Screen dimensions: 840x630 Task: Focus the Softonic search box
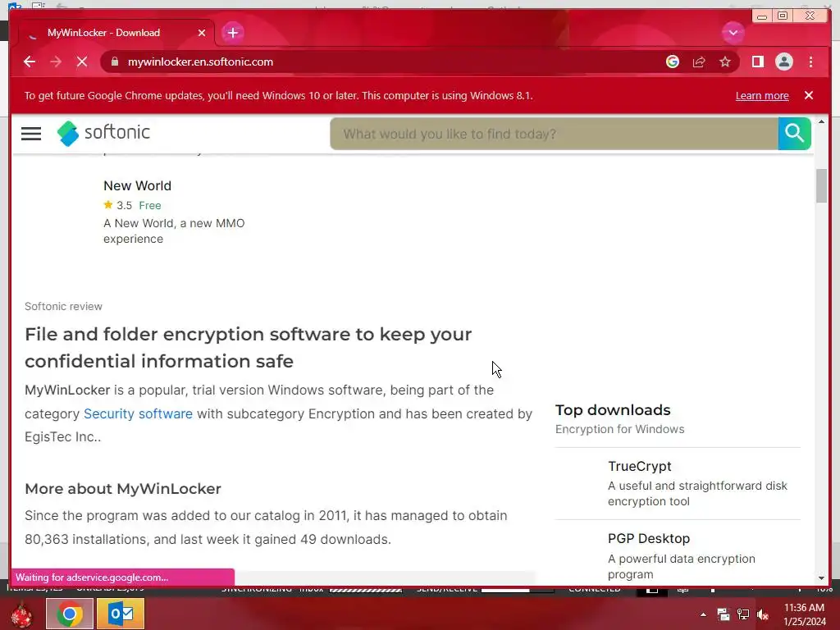(x=554, y=134)
